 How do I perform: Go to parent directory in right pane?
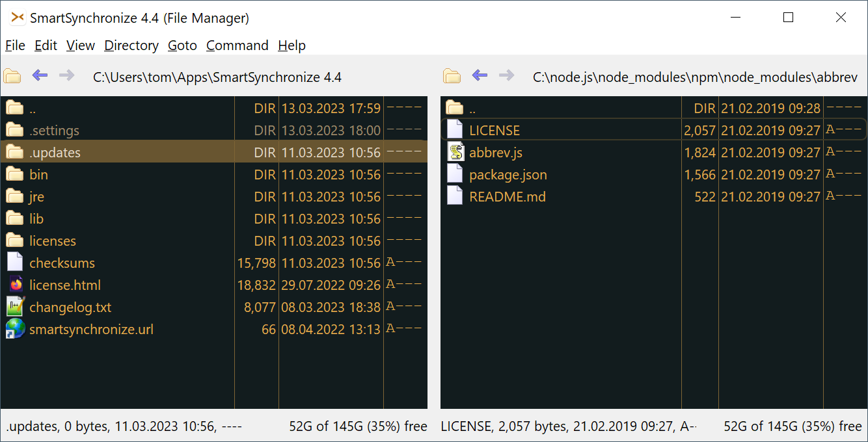click(x=472, y=109)
